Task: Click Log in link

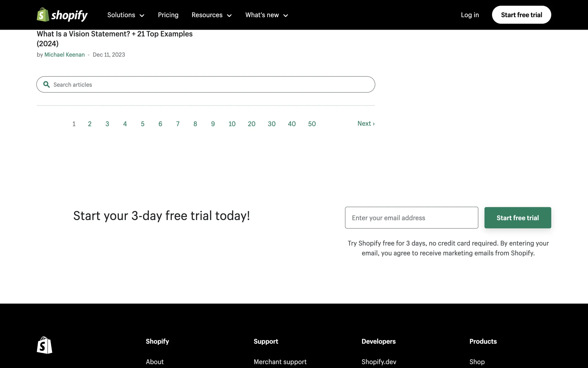Action: [x=470, y=15]
